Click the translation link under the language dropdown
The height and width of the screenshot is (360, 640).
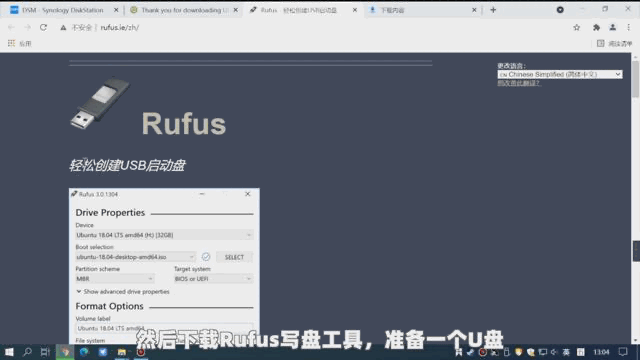(518, 83)
